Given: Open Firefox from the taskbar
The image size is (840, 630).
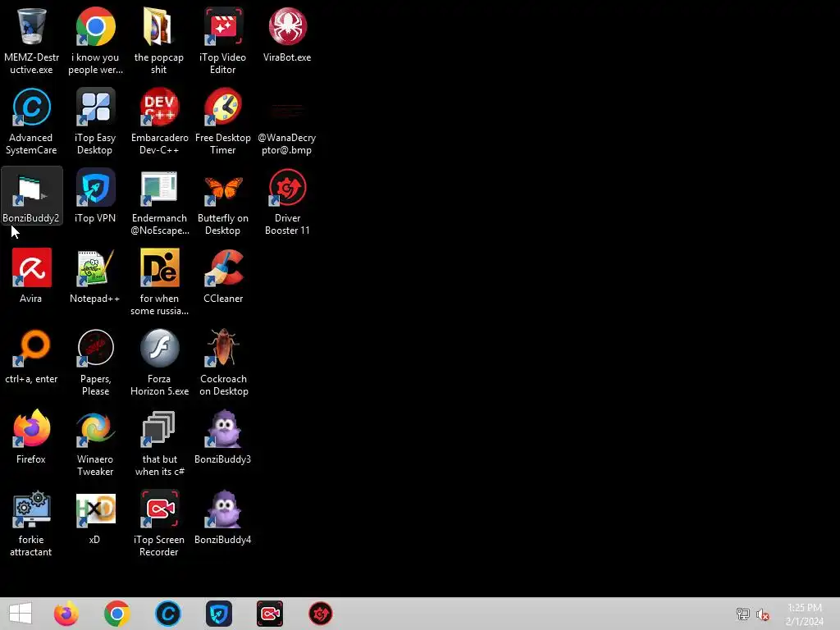Looking at the screenshot, I should coord(66,614).
